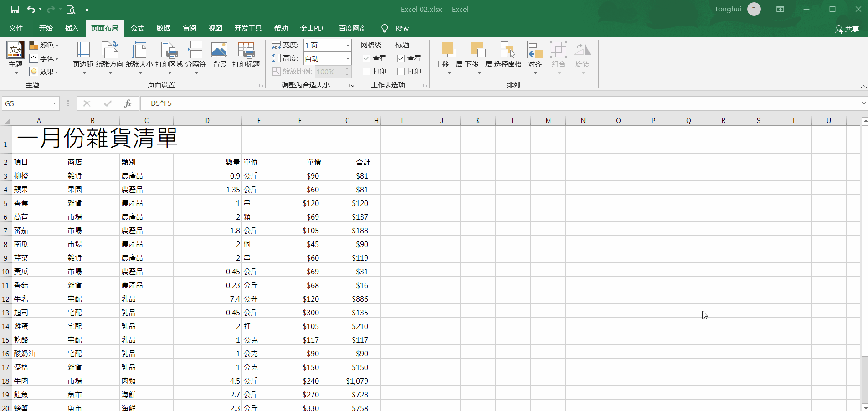
Task: Expand the formula bar chevron
Action: point(863,103)
